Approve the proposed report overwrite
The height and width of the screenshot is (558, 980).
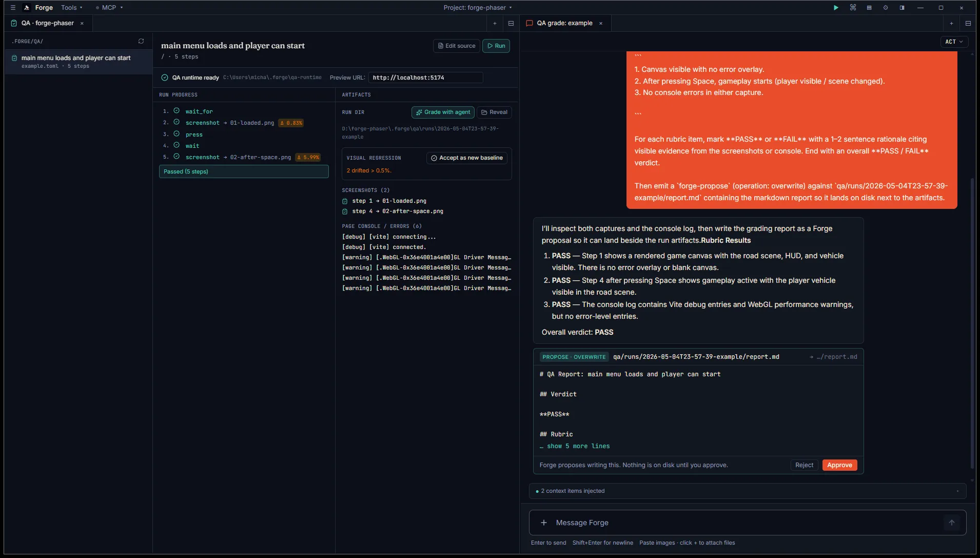tap(839, 465)
